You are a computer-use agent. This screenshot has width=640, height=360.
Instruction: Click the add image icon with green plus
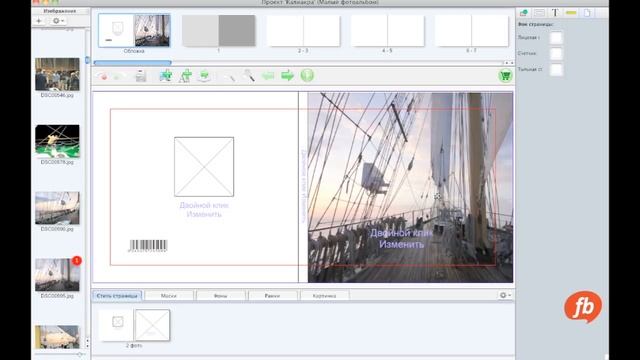166,76
